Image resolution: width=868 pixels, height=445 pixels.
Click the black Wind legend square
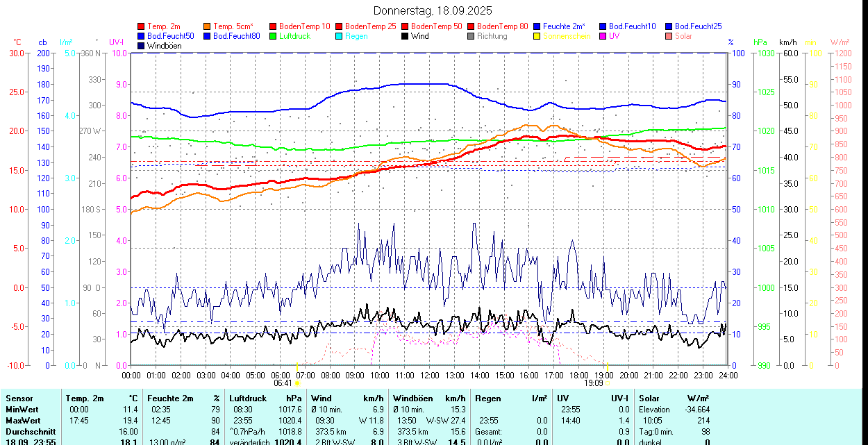405,36
